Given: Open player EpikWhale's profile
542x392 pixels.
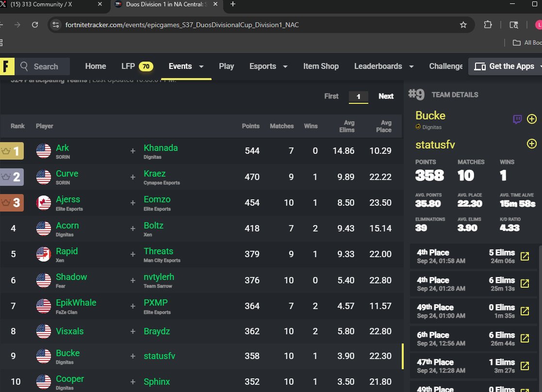Looking at the screenshot, I should (x=76, y=302).
